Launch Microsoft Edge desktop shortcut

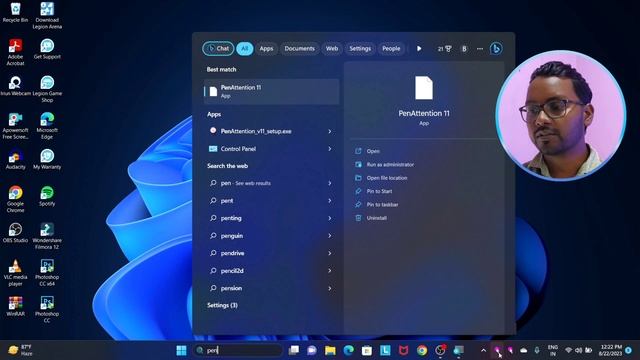tap(47, 126)
